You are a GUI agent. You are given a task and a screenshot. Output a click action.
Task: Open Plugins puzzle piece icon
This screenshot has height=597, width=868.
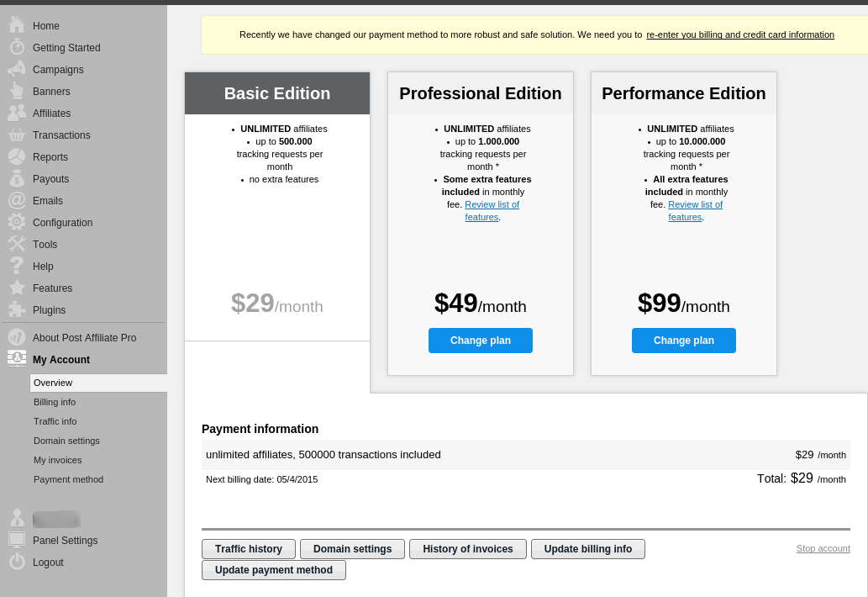[16, 309]
